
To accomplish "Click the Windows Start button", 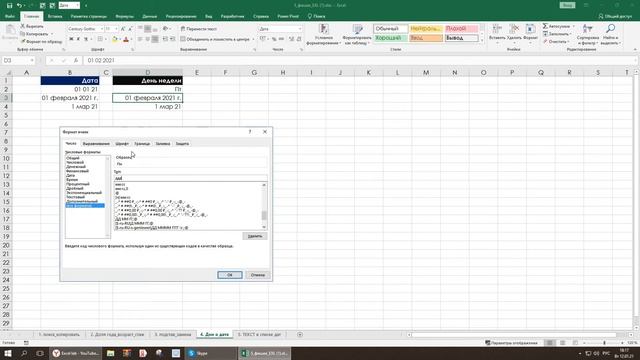I will tap(8, 353).
